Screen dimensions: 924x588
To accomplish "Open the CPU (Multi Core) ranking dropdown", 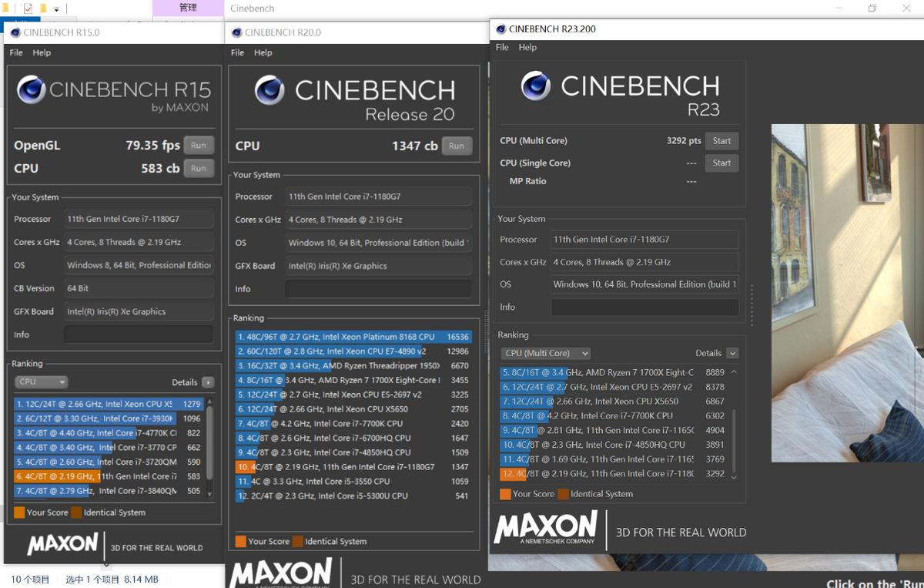I will (546, 353).
